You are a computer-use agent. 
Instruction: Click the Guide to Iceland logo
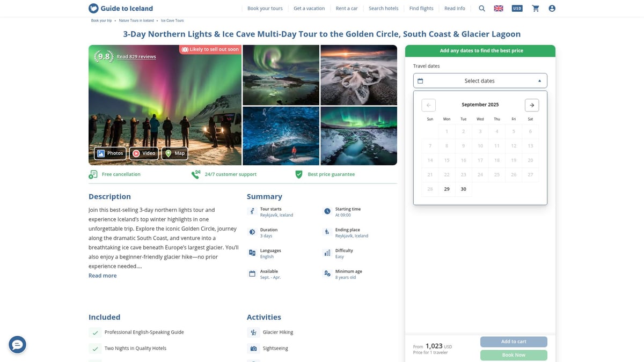(x=121, y=9)
